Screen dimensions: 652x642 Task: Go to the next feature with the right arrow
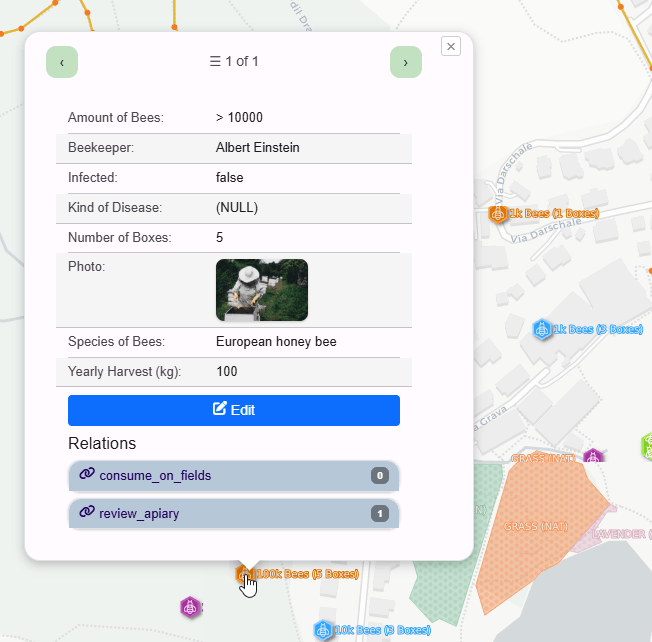405,62
